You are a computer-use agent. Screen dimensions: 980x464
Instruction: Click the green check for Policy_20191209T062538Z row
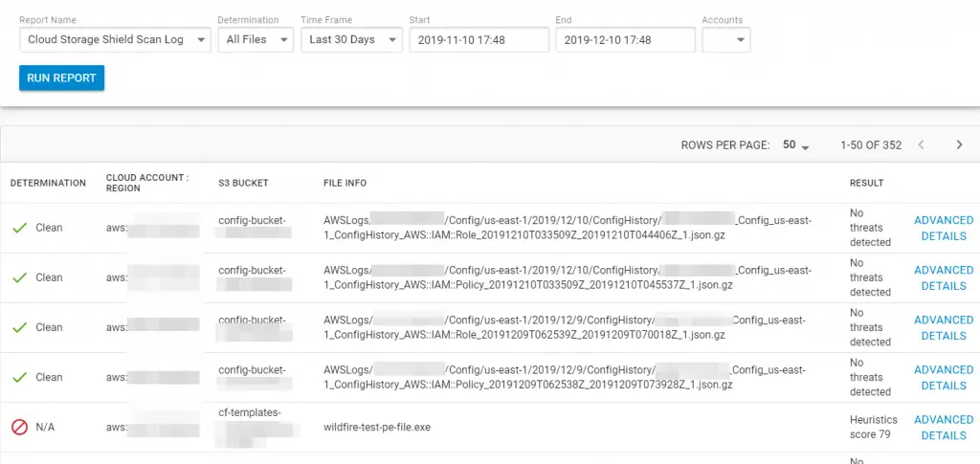coord(20,377)
